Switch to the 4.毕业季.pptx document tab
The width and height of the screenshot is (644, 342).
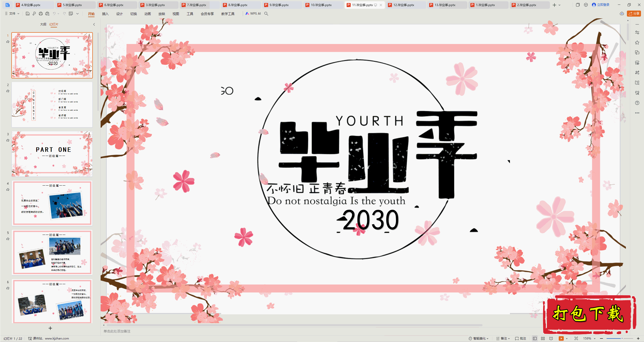pos(34,5)
